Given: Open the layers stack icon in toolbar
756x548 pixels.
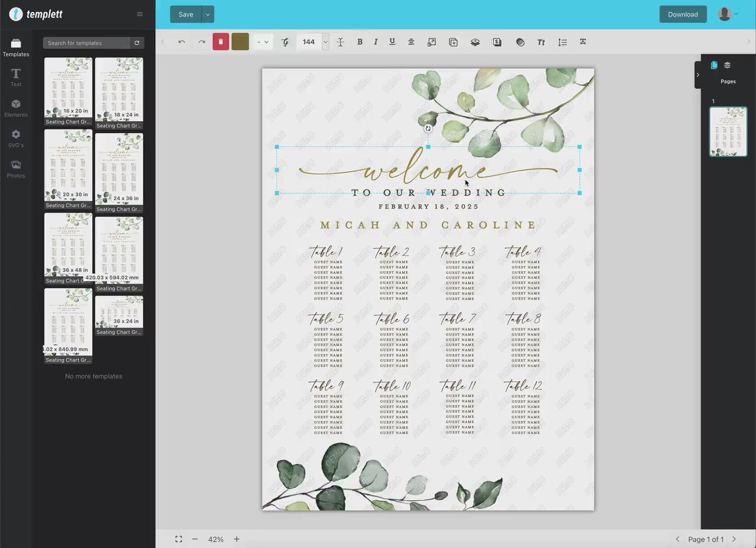Looking at the screenshot, I should tap(475, 42).
